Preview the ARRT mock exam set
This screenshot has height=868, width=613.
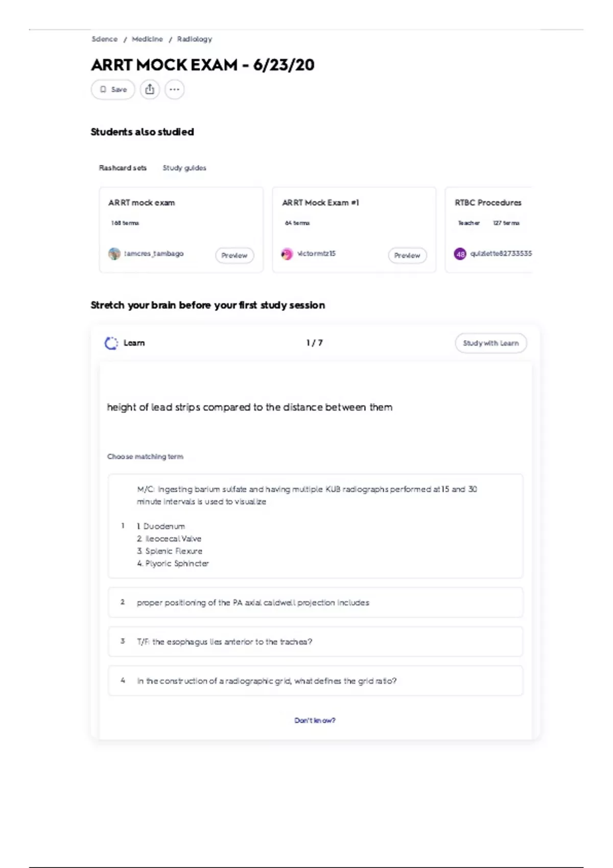(x=234, y=255)
